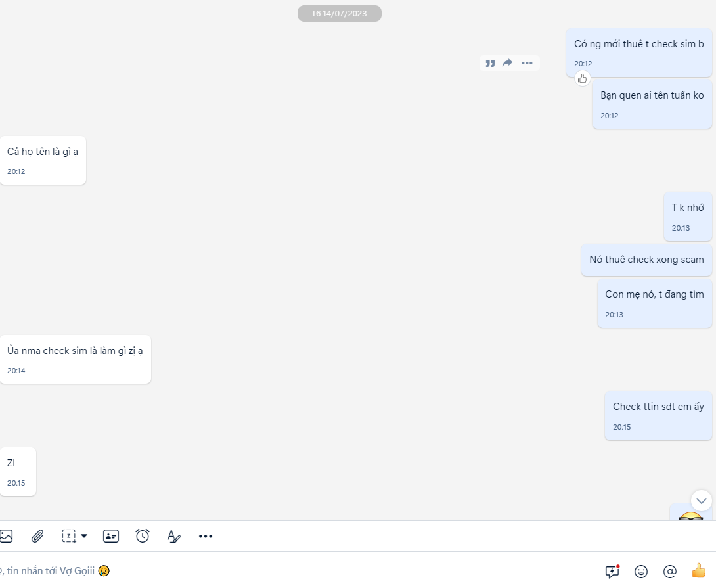Click the T6 14/07/2023 date label
The width and height of the screenshot is (716, 588).
[x=339, y=13]
